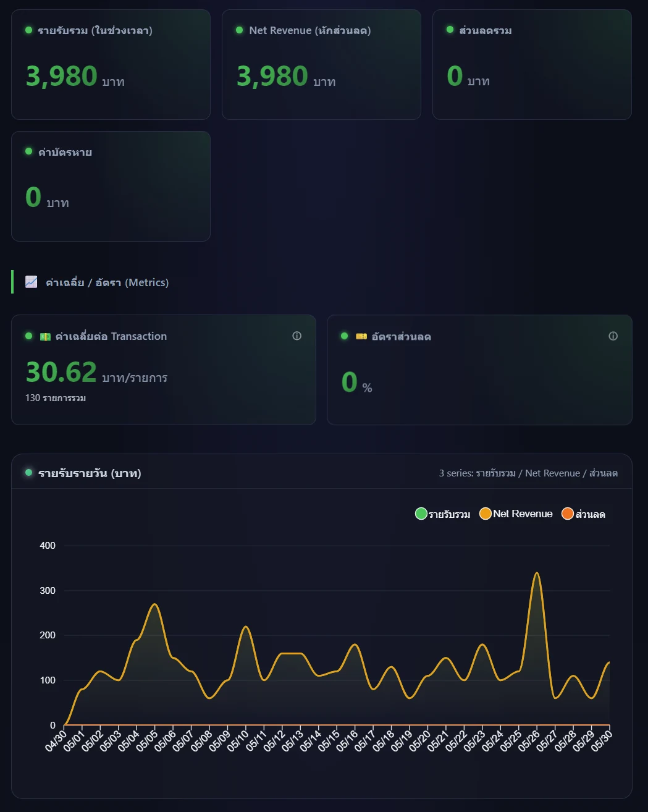Click the money icon in ค่าเฉลี่ยต่อ Transaction title
Image resolution: width=648 pixels, height=812 pixels.
[45, 337]
